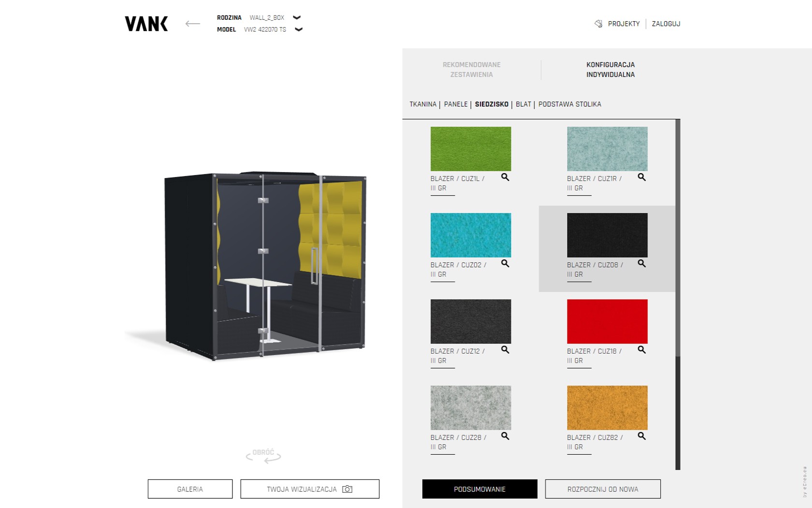Viewport: 812px width, 508px height.
Task: Select the TKANINA category
Action: 423,104
